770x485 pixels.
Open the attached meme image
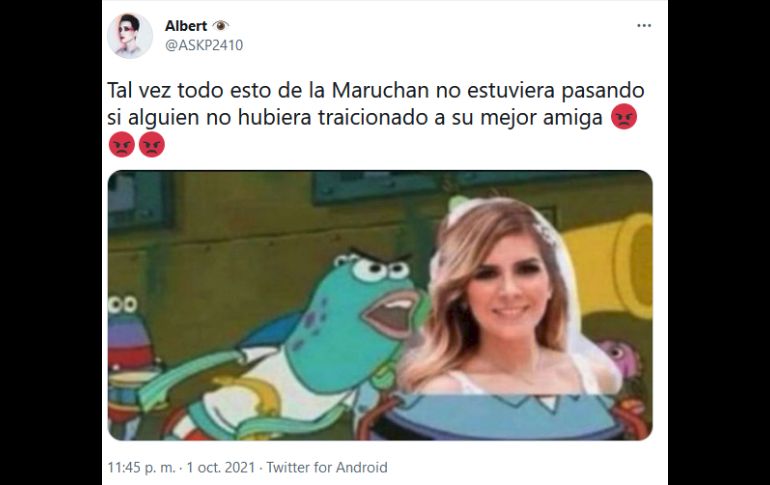click(380, 305)
